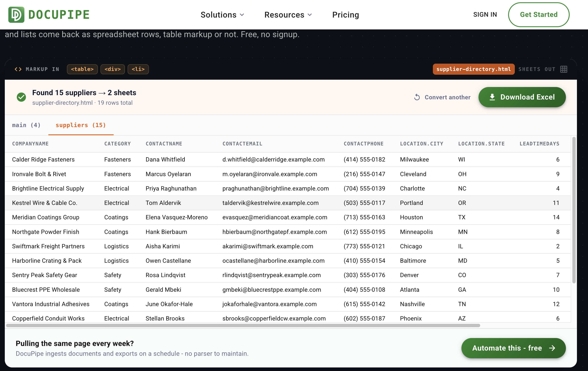Click the CATEGORY column header
Image resolution: width=588 pixels, height=371 pixels.
click(117, 144)
